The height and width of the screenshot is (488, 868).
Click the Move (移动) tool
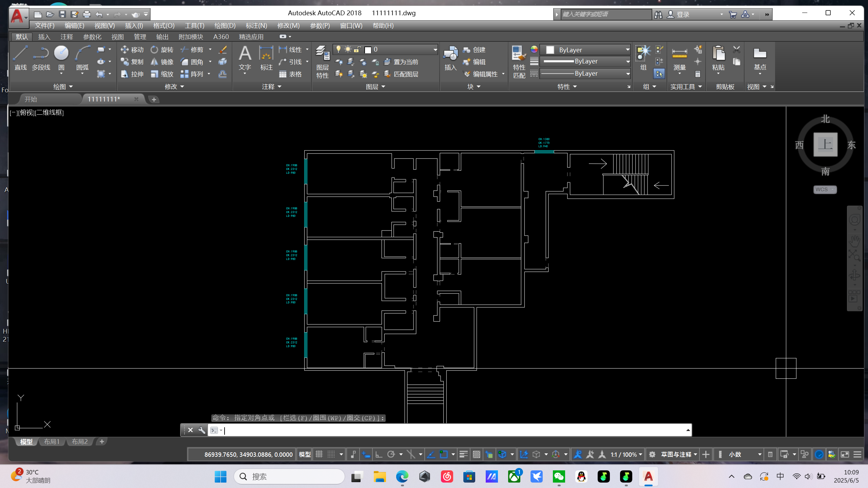point(132,50)
